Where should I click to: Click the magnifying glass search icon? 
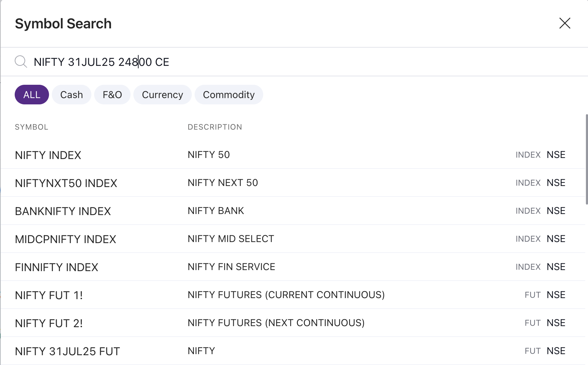[x=21, y=62]
